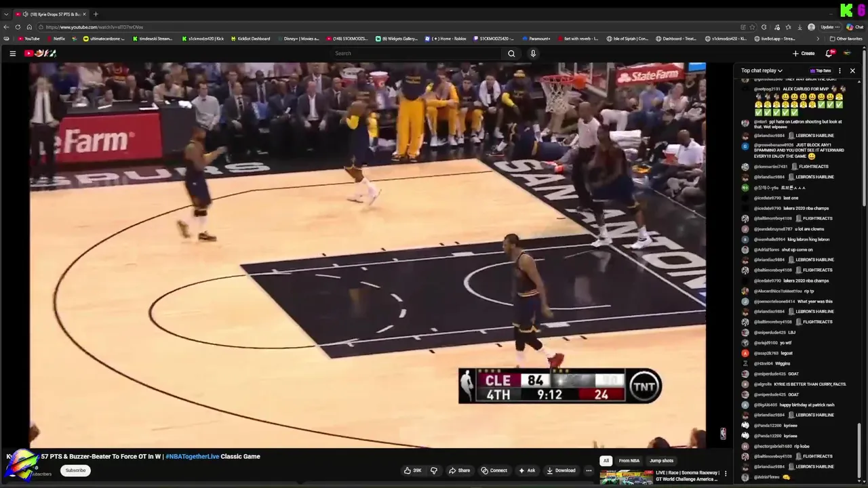Share the video
The image size is (868, 488).
point(459,470)
